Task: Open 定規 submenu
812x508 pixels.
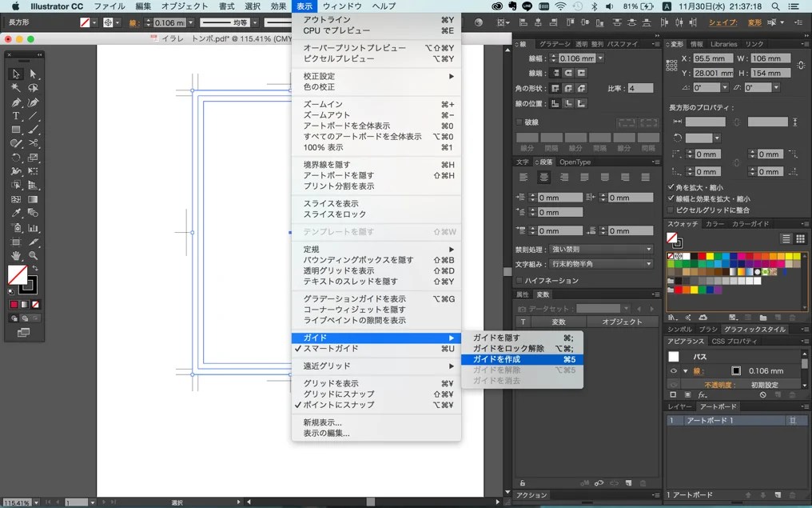Action: [376, 250]
